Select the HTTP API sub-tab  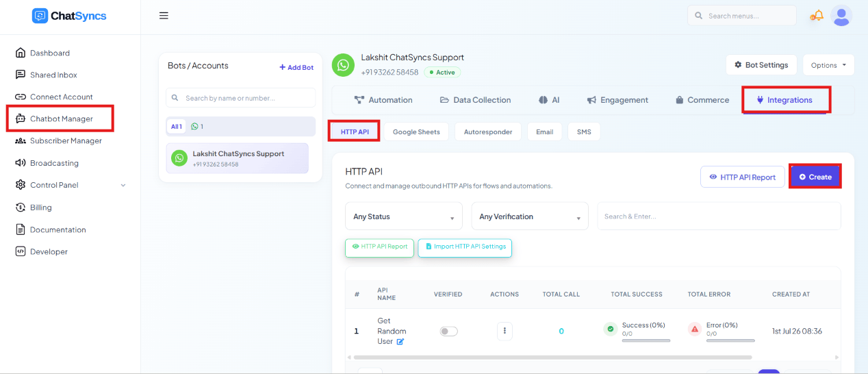coord(354,132)
